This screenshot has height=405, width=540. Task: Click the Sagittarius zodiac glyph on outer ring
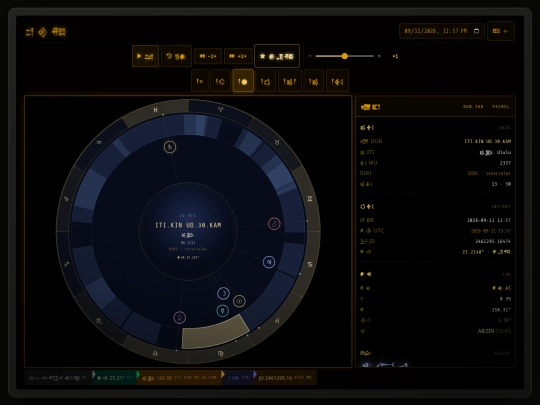tap(66, 264)
